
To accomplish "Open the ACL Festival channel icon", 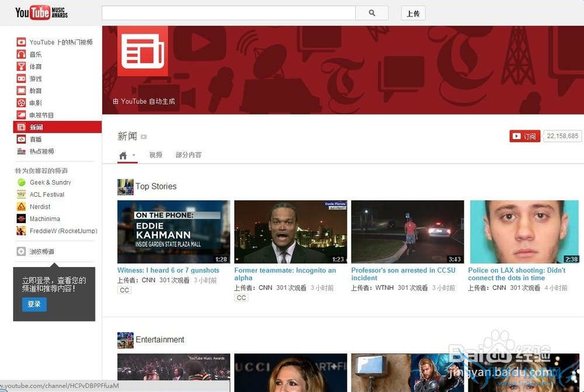I will [21, 195].
